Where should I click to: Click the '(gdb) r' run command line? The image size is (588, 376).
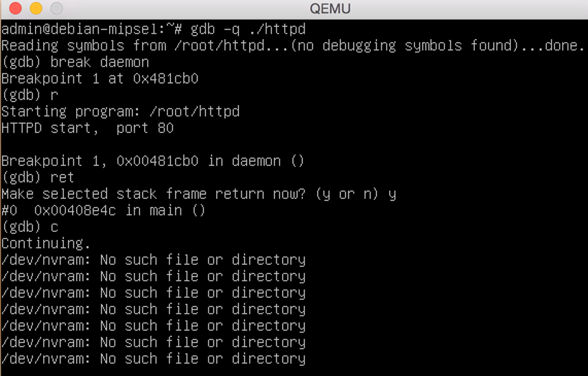click(30, 95)
